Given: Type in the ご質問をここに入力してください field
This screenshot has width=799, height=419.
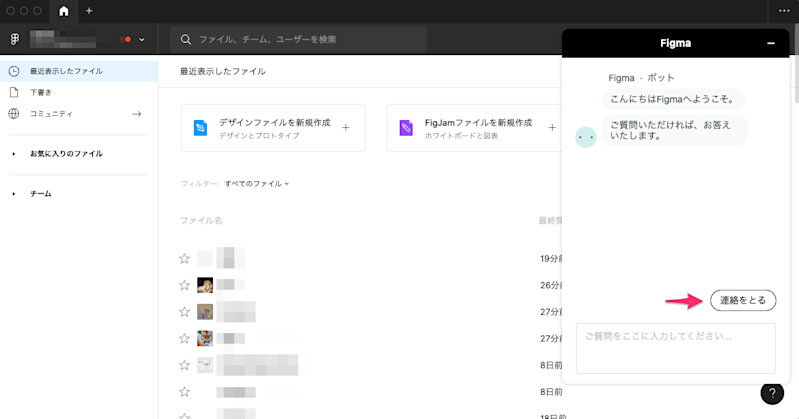Looking at the screenshot, I should click(676, 348).
